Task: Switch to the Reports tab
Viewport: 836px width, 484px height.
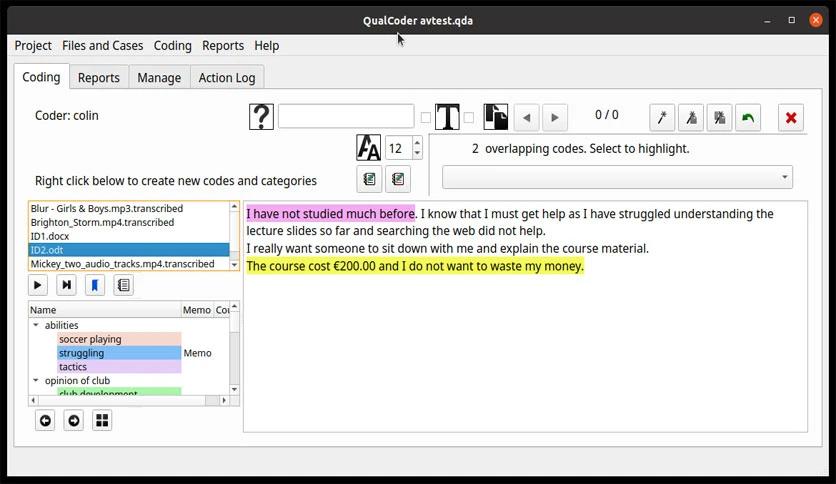Action: 99,78
